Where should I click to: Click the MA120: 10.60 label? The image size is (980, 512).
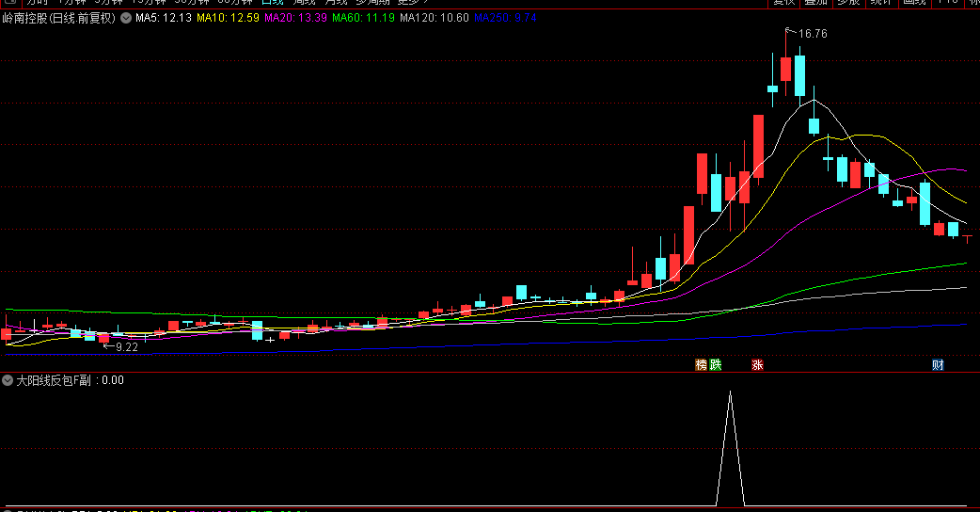point(435,18)
